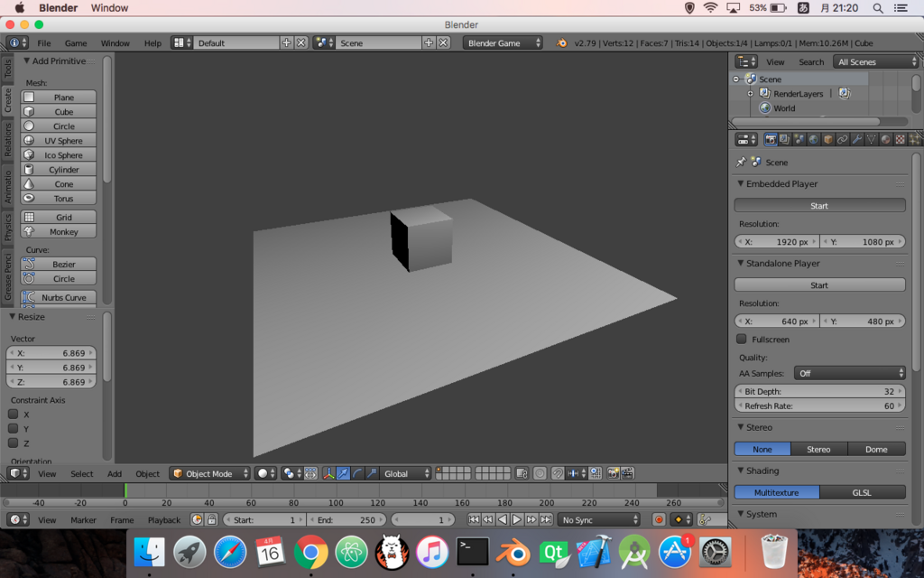
Task: Open the World properties tab (globe icon)
Action: [x=813, y=140]
